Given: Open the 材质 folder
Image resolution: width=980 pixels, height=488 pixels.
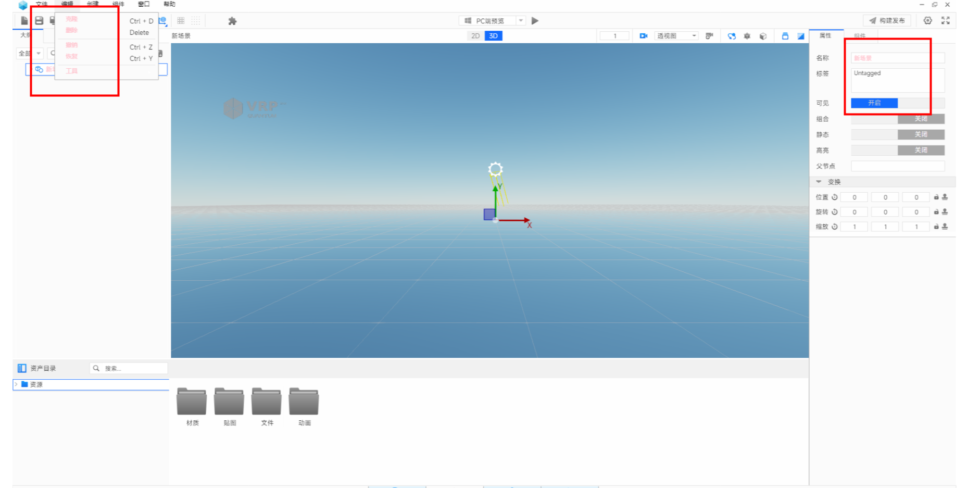Looking at the screenshot, I should 192,407.
